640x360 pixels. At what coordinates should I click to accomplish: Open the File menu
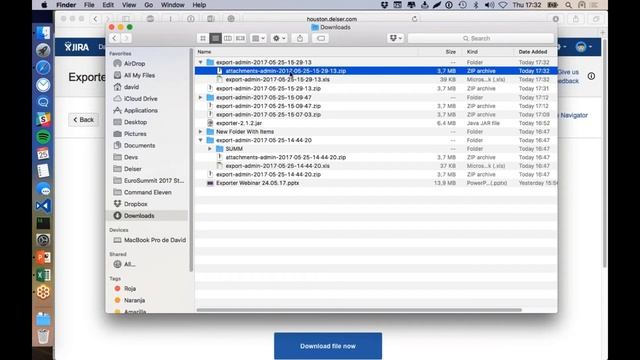pyautogui.click(x=89, y=5)
